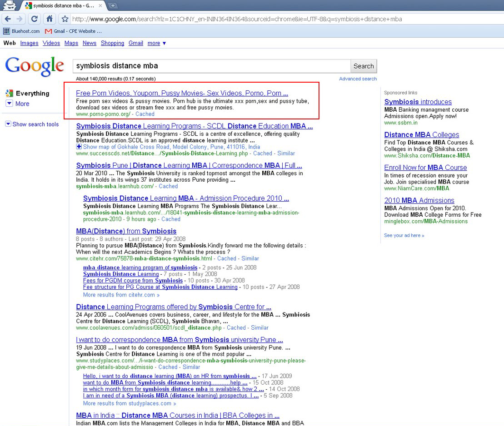Open a new tab with the plus button
This screenshot has height=426, width=504.
[x=113, y=5]
